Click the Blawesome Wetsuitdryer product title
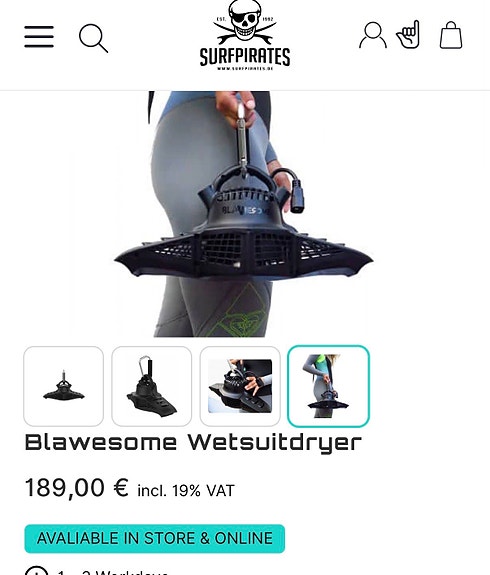This screenshot has height=575, width=490. click(x=193, y=443)
